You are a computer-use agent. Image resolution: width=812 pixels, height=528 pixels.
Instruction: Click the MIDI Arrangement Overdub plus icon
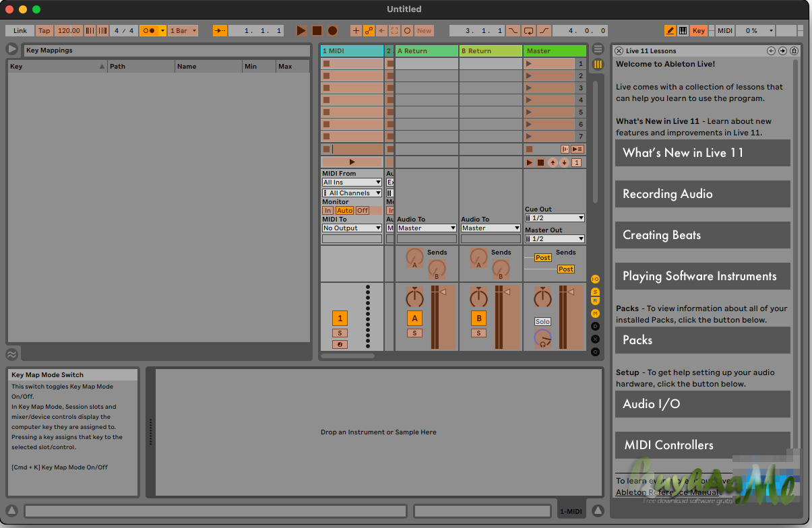point(356,30)
